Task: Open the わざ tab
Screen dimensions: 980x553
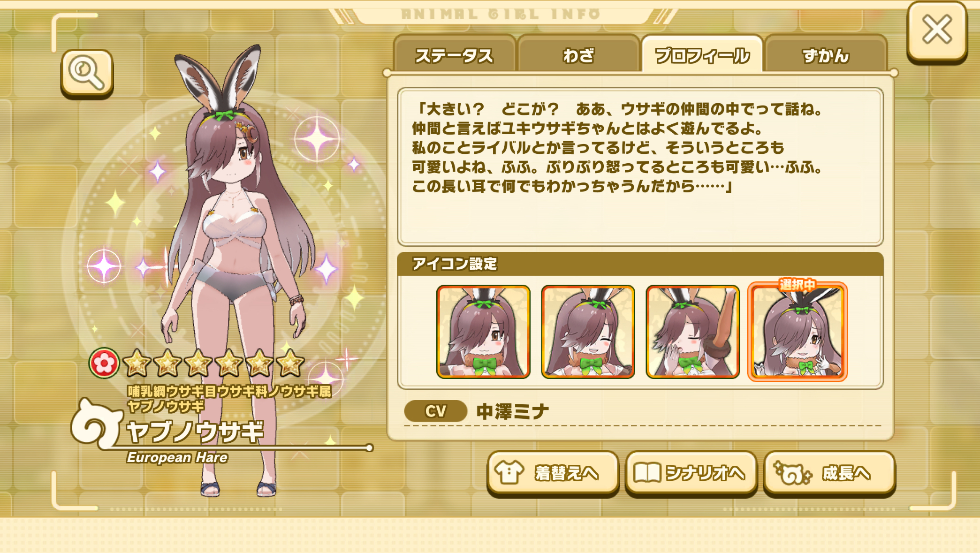Action: 578,55
